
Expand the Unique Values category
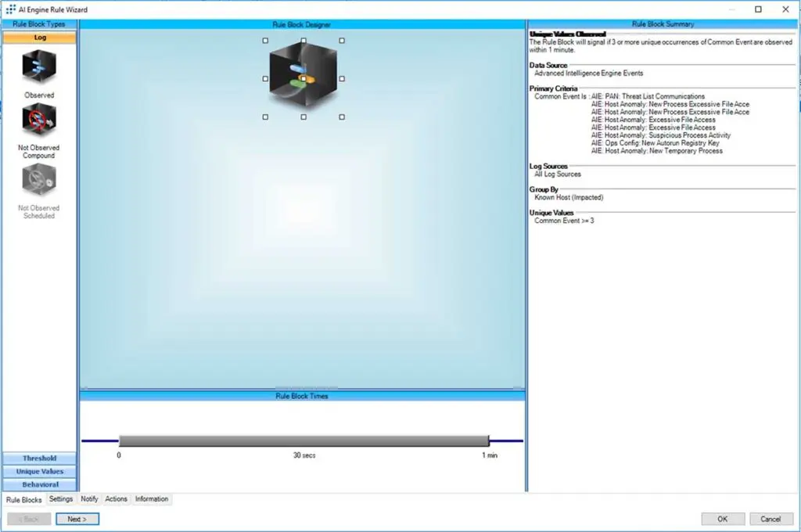[x=39, y=471]
